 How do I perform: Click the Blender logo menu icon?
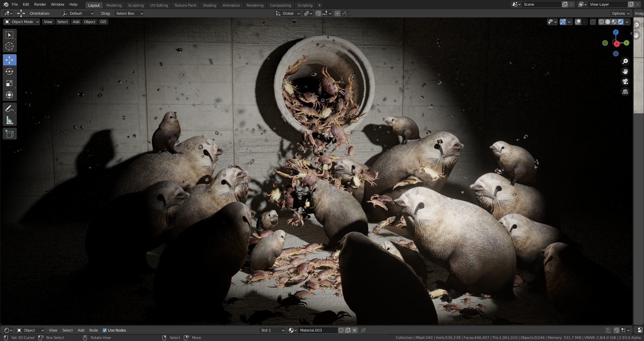[x=6, y=5]
